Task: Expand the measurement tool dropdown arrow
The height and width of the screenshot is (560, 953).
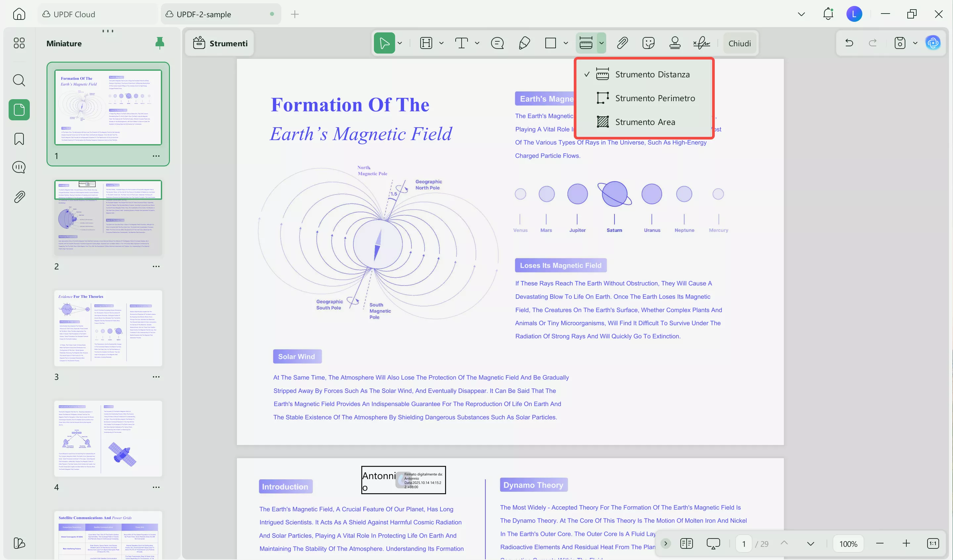Action: pos(601,43)
